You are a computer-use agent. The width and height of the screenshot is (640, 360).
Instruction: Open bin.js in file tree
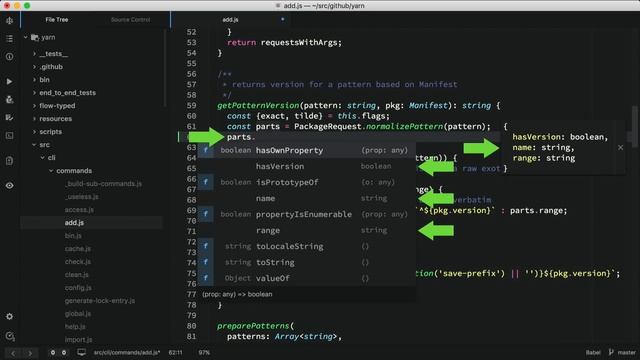(x=73, y=236)
